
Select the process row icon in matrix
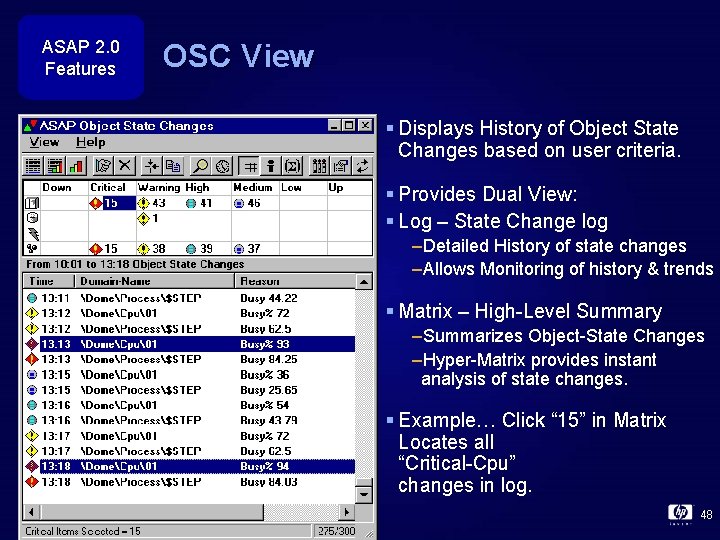[x=32, y=248]
